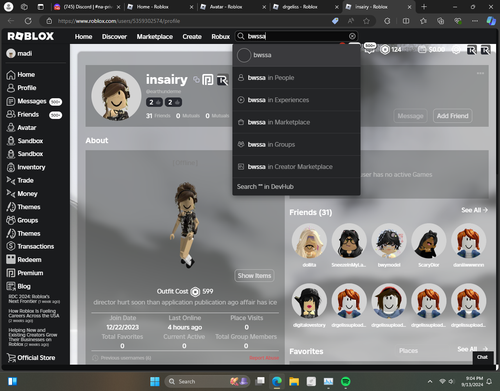Click the Message button
Image resolution: width=500 pixels, height=391 pixels.
tap(410, 116)
